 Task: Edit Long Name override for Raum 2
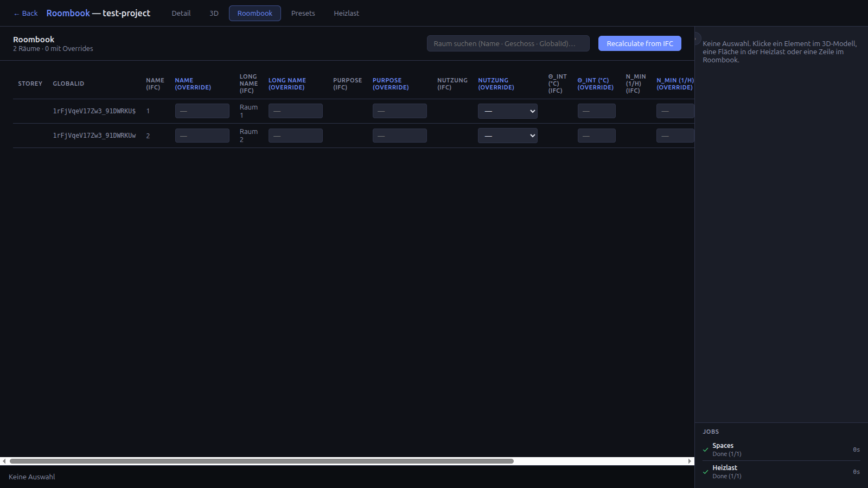coord(295,136)
